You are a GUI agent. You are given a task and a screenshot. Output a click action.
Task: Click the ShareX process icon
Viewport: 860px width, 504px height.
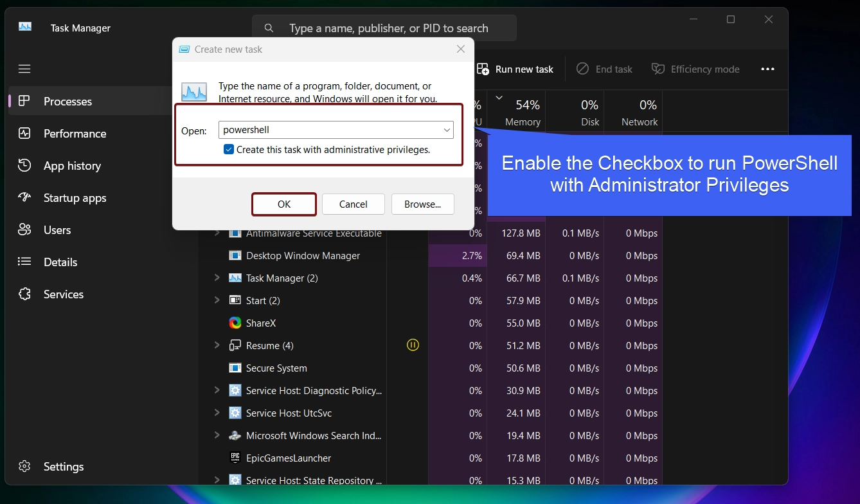coord(235,323)
